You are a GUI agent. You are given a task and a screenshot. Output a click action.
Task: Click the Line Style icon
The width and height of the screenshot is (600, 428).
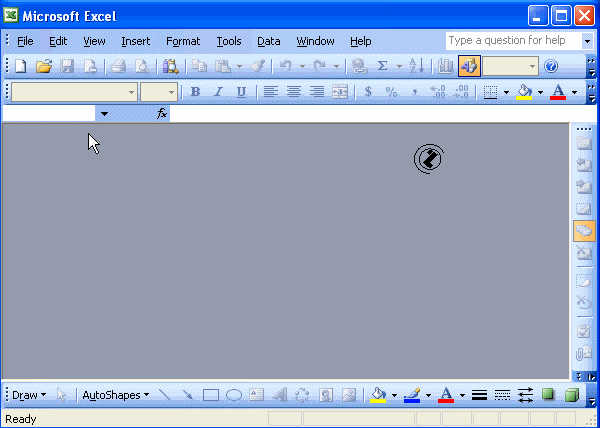pos(479,395)
